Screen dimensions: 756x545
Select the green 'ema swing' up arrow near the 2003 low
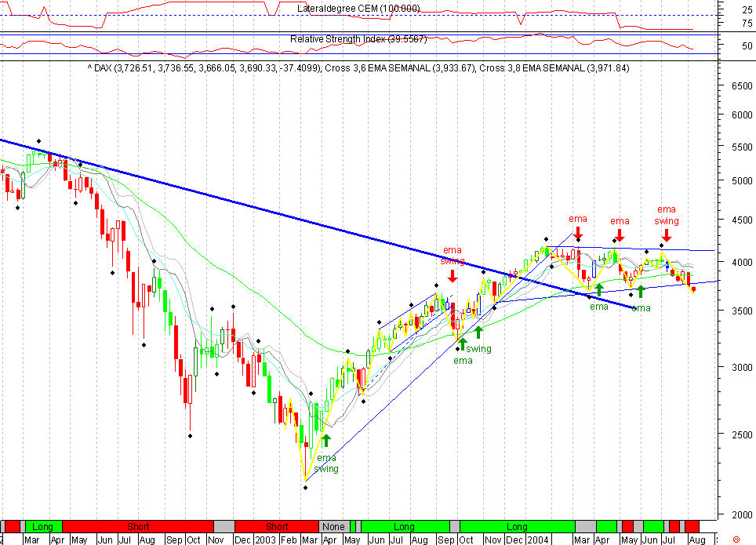(325, 439)
